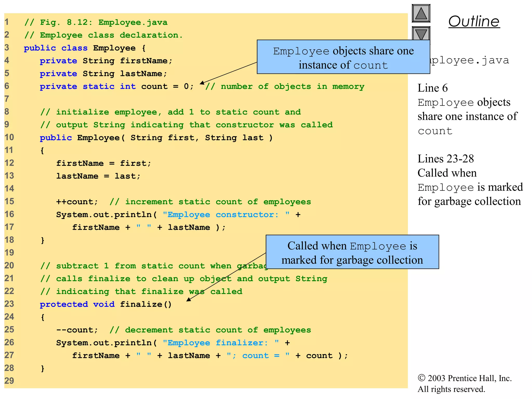Click the '--count;' statement on line 25
Image resolution: width=532 pixels, height=399 pixels.
(x=77, y=330)
